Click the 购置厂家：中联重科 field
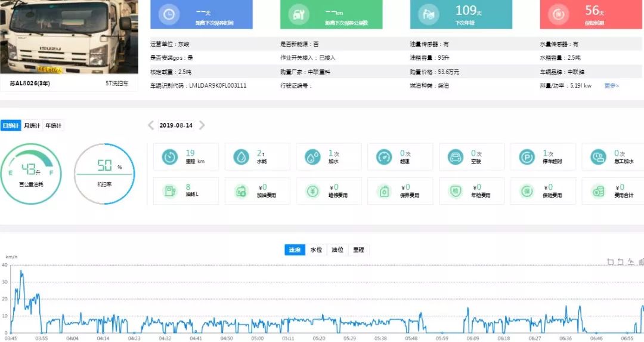Image resolution: width=644 pixels, height=342 pixels. tap(305, 72)
